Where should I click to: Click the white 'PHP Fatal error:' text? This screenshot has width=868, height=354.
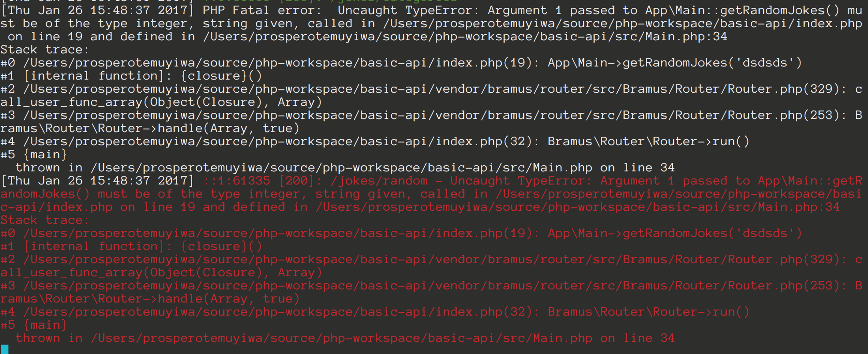(262, 10)
